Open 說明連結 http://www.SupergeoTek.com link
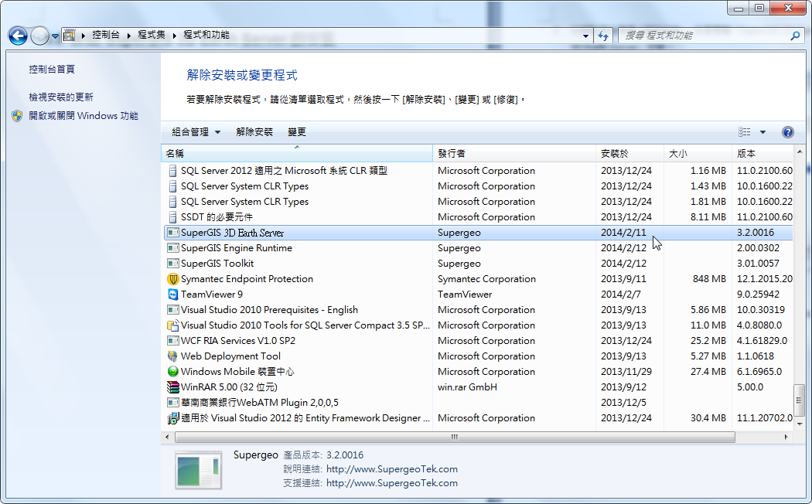 click(392, 468)
